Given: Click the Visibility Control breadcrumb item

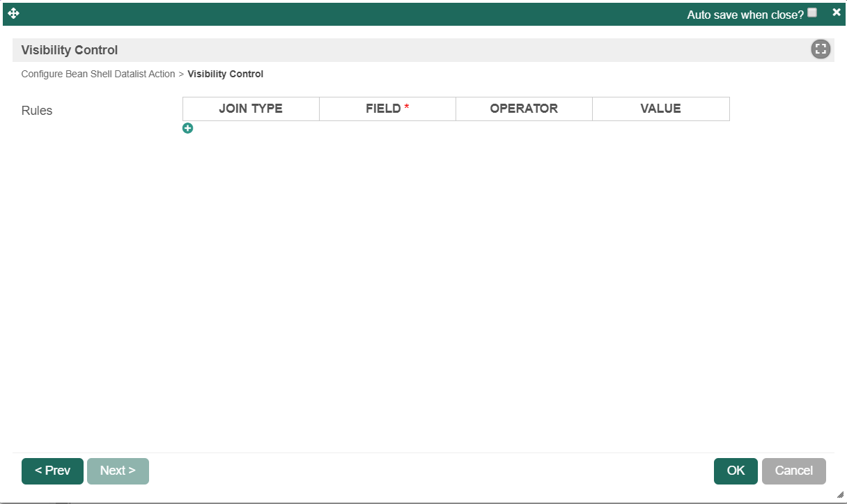Looking at the screenshot, I should 225,74.
